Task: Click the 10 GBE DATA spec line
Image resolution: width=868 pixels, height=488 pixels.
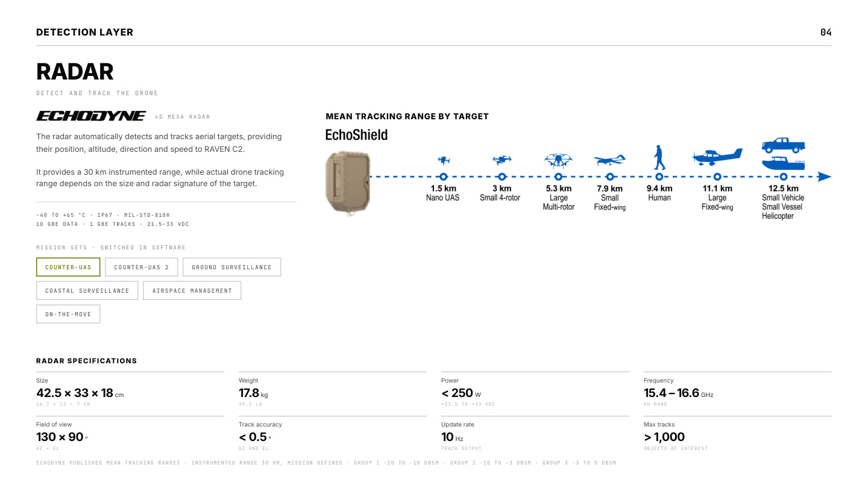Action: pos(113,224)
